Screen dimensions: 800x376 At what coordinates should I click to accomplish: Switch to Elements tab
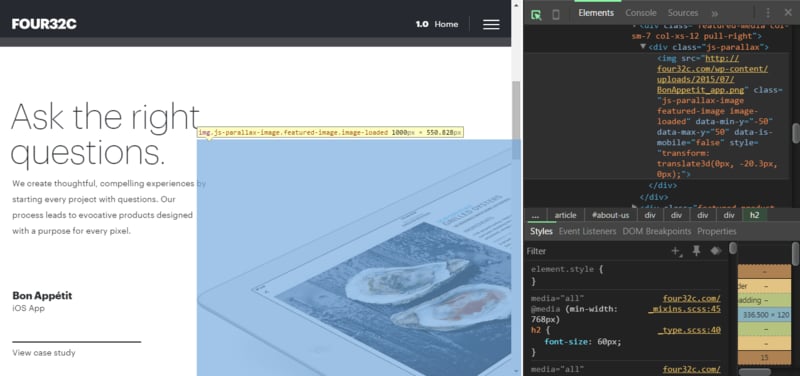[596, 13]
